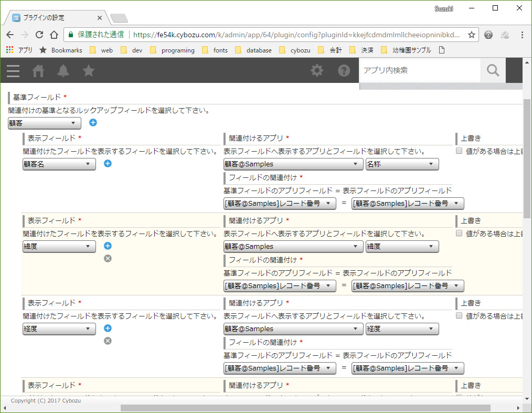This screenshot has height=413, width=532.
Task: Reload the page
Action: click(x=39, y=35)
